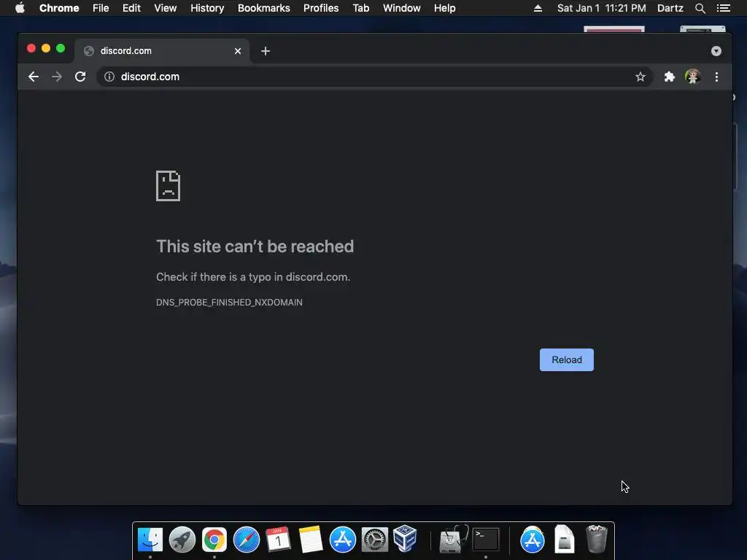The image size is (747, 560).
Task: Open the Bookmarks menu
Action: coord(264,8)
